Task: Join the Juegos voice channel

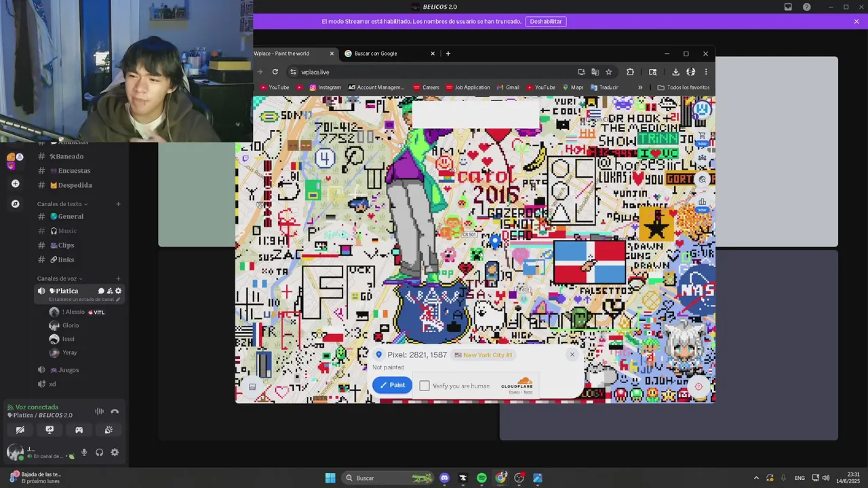Action: coord(80,370)
